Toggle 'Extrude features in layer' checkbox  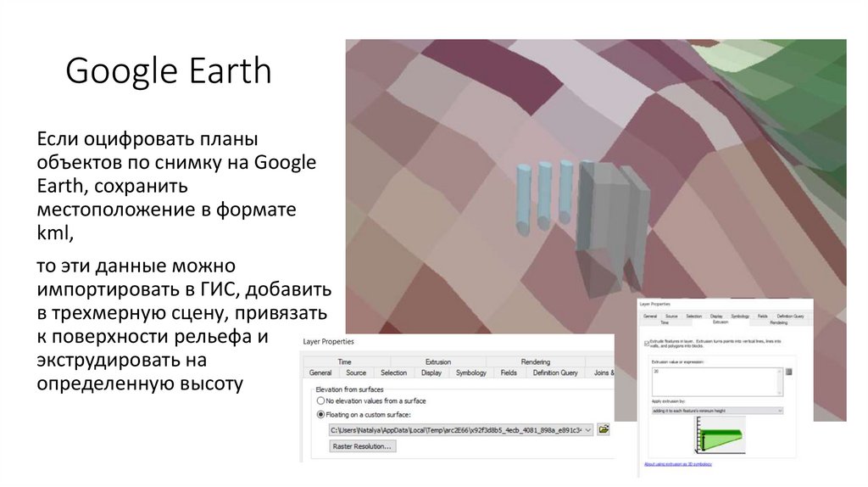(647, 344)
